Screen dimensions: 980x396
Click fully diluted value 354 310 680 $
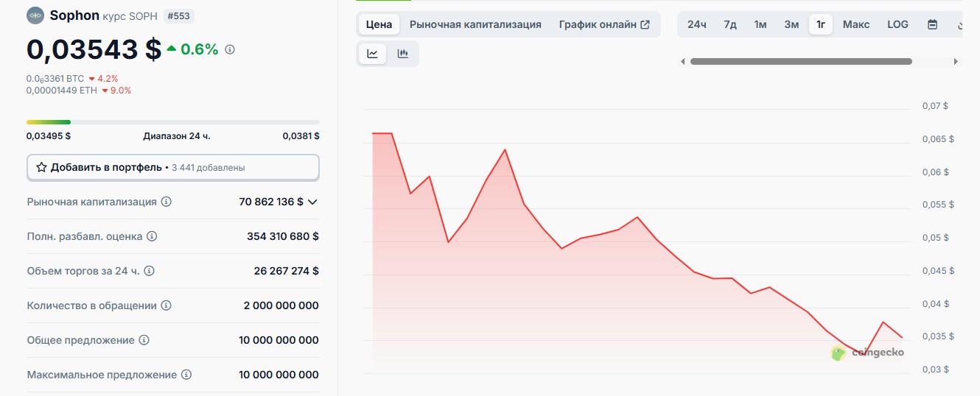[x=283, y=236]
